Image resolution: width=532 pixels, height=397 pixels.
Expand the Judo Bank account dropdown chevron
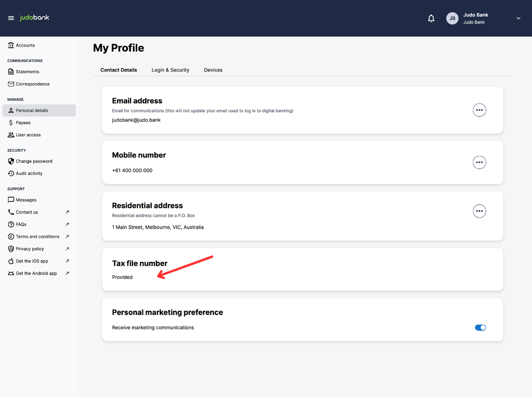[x=518, y=18]
